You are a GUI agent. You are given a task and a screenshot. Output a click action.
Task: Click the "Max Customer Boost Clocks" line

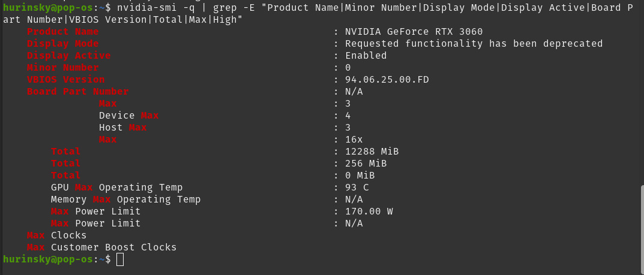101,247
